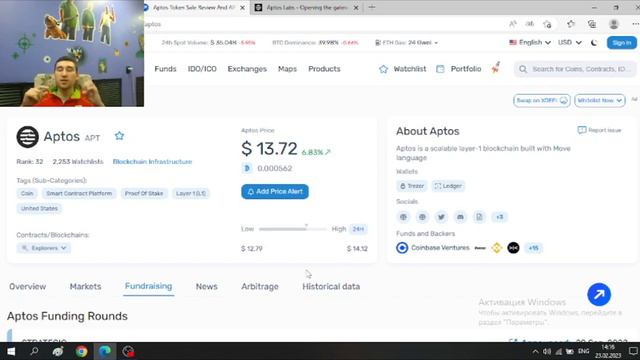The image size is (640, 360).
Task: Focus the coin search input field
Action: coord(576,69)
